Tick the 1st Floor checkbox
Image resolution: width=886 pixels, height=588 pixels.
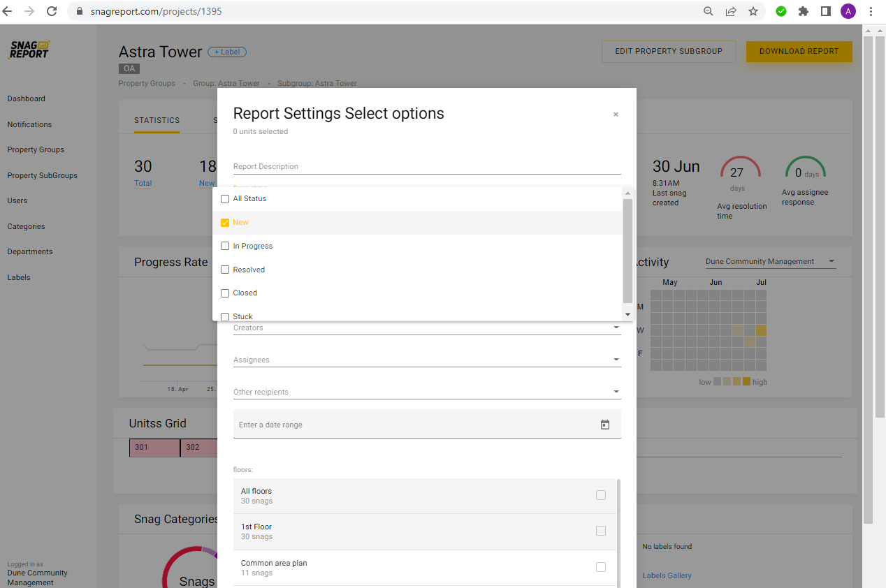601,531
